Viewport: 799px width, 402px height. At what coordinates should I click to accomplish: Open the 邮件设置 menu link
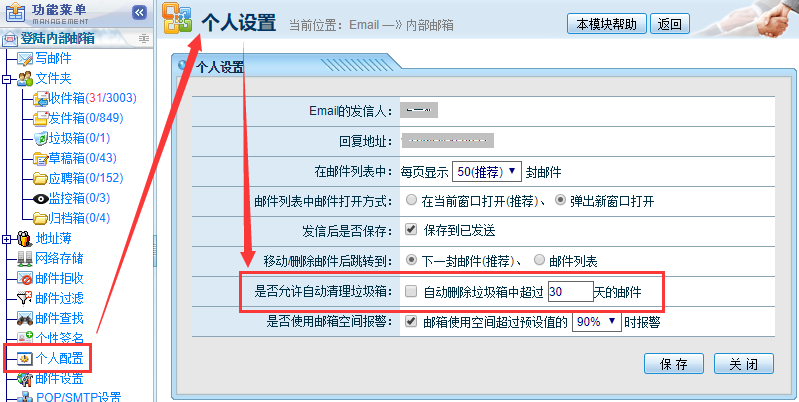[x=60, y=379]
